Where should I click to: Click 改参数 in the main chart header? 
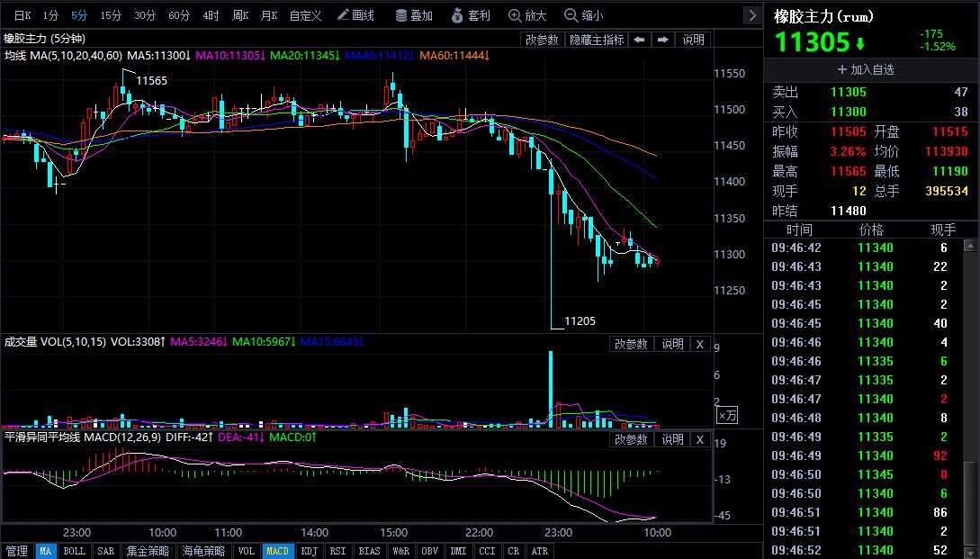542,40
